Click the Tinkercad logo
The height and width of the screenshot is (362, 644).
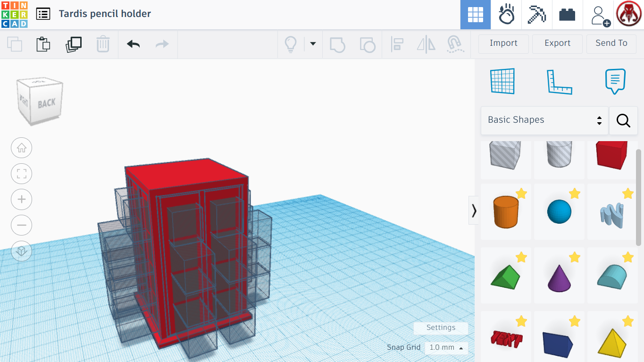[x=15, y=15]
